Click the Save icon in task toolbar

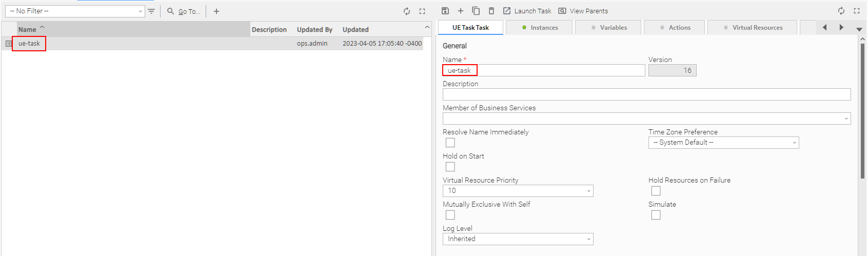[445, 11]
